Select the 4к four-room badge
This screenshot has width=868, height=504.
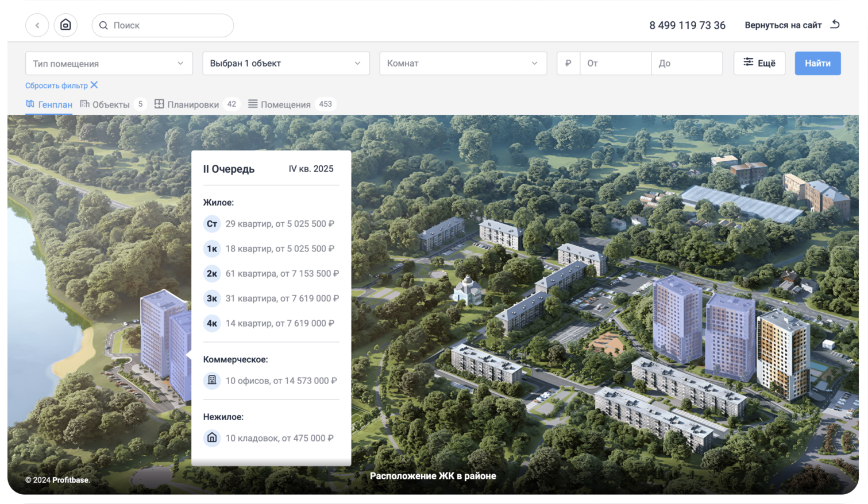tap(212, 323)
